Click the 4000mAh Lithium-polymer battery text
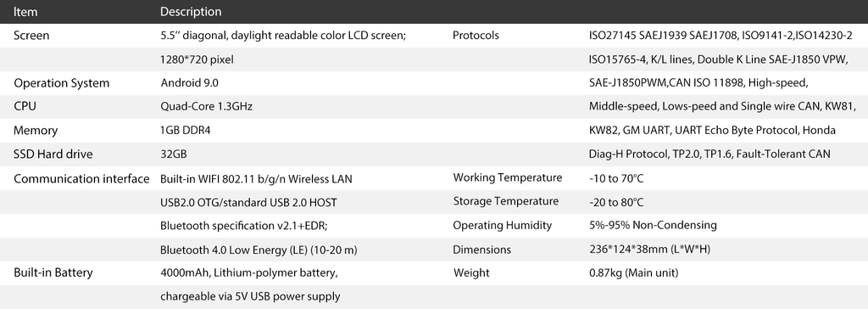868x309 pixels. click(248, 273)
